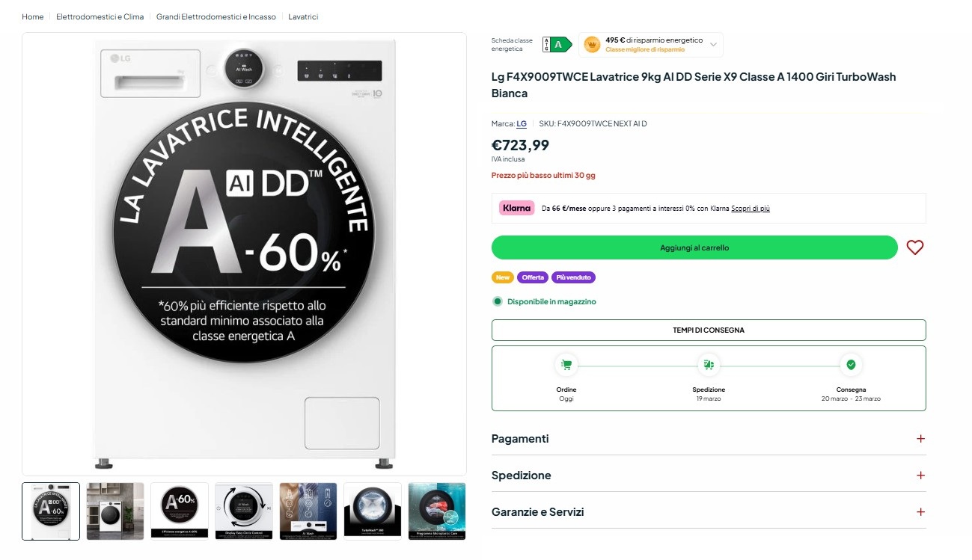The width and height of the screenshot is (972, 560).
Task: Open Scopri di più Klarna link
Action: (751, 209)
